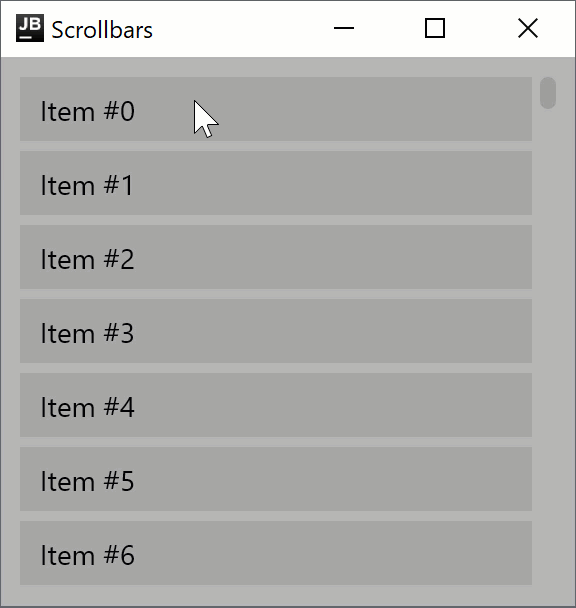Image resolution: width=576 pixels, height=608 pixels.
Task: Pick the Item #3 box
Action: (276, 331)
